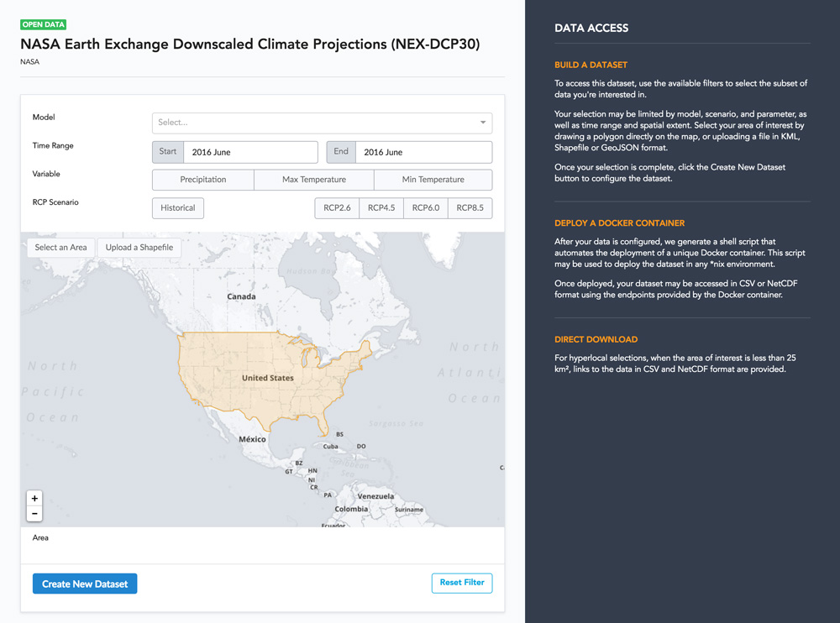Select the RCP8.5 scenario
The image size is (840, 623).
(470, 208)
